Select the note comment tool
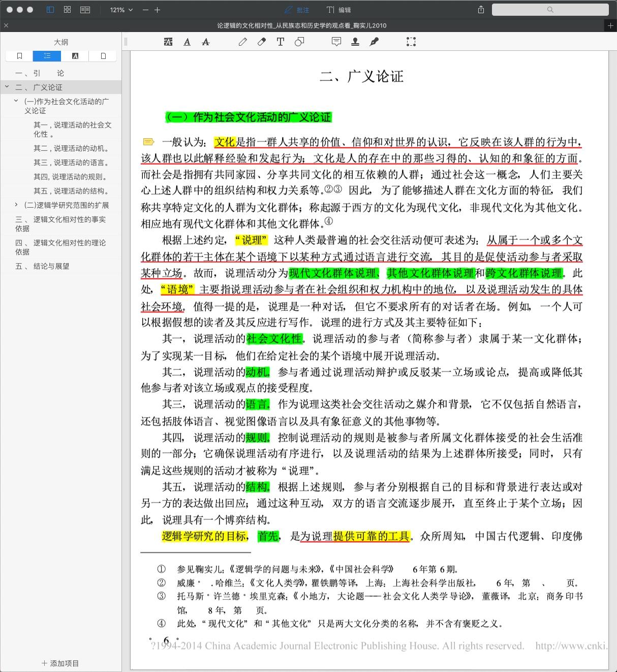The width and height of the screenshot is (617, 672). point(336,42)
